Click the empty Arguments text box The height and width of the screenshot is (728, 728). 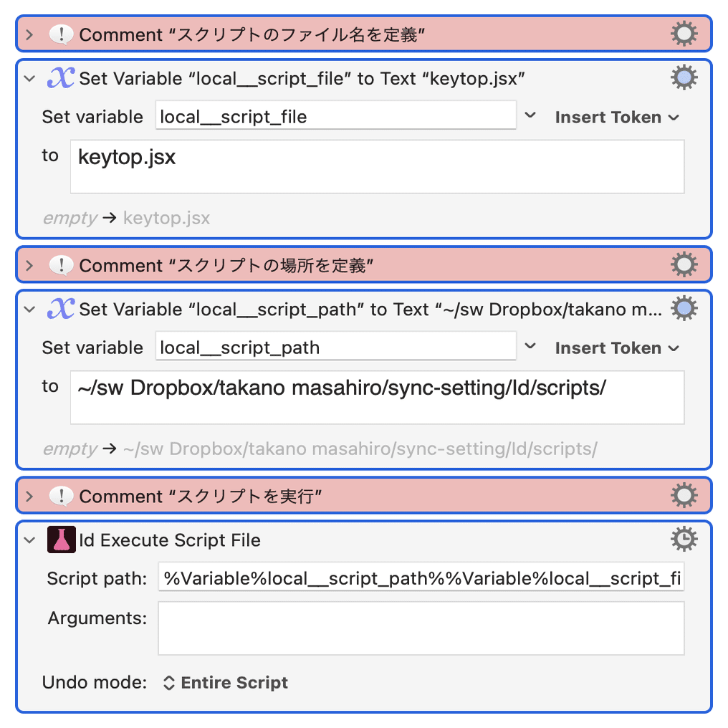(x=421, y=628)
